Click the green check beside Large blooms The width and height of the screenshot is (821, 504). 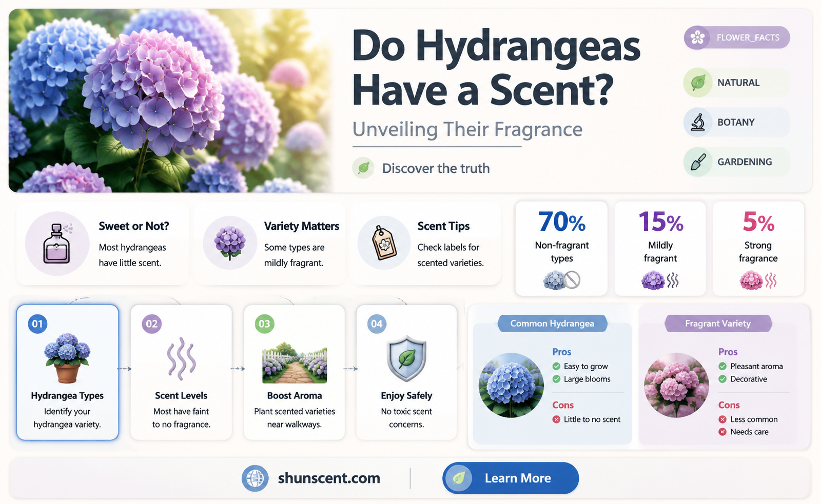556,379
